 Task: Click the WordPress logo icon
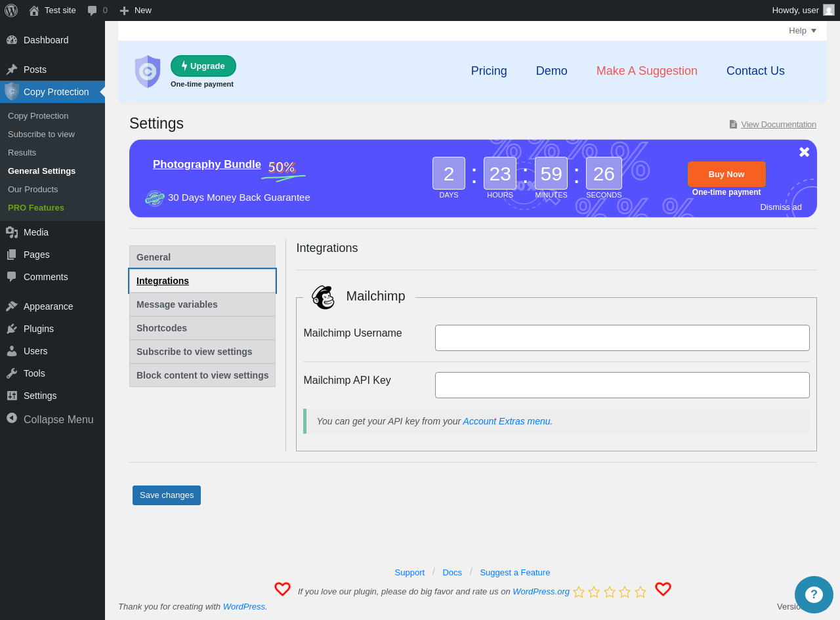[x=11, y=10]
